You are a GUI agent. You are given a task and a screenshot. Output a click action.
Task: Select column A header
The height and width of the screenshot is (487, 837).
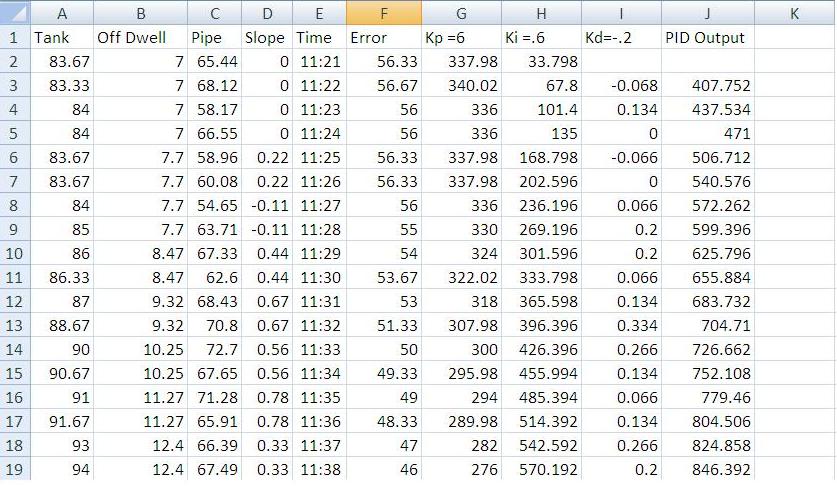(x=61, y=13)
